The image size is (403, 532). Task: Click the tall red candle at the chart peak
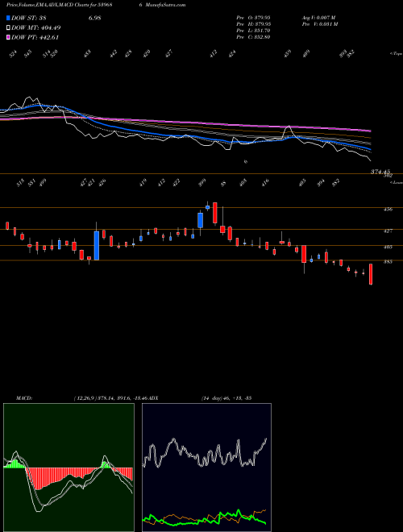214,213
